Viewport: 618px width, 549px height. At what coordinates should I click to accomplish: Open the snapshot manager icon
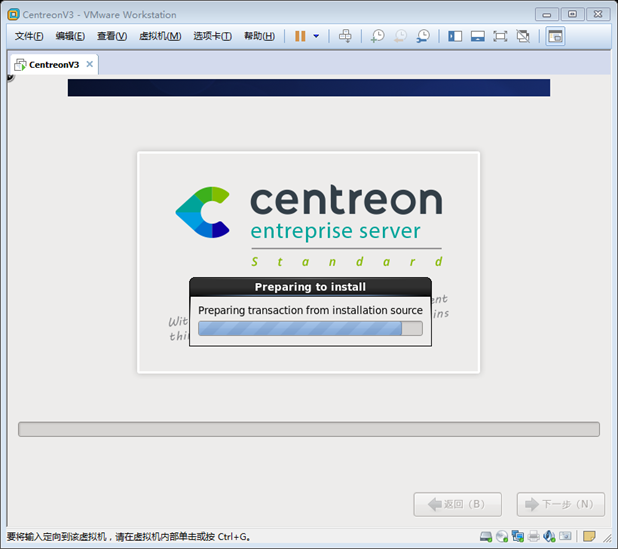423,36
